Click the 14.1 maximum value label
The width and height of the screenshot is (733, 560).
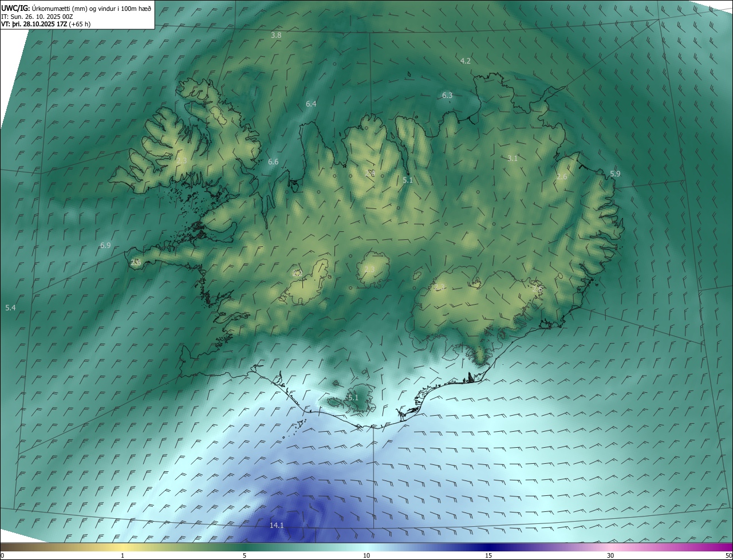277,525
